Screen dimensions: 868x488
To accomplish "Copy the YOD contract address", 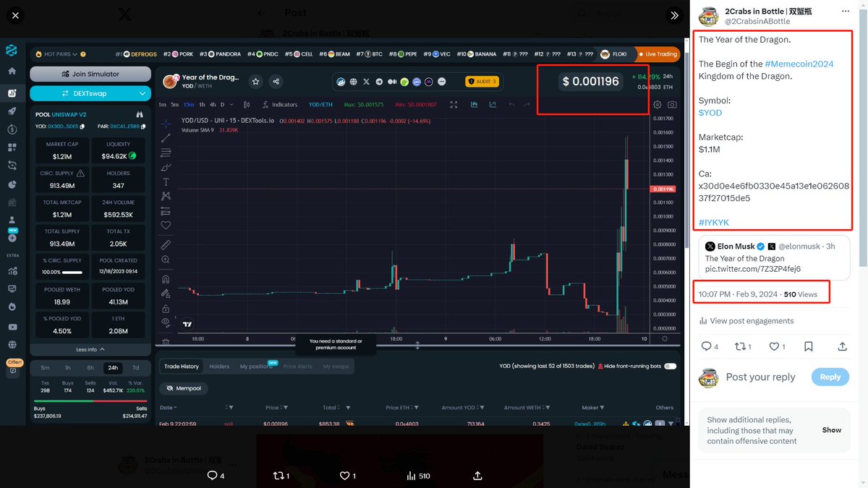I will [x=82, y=126].
